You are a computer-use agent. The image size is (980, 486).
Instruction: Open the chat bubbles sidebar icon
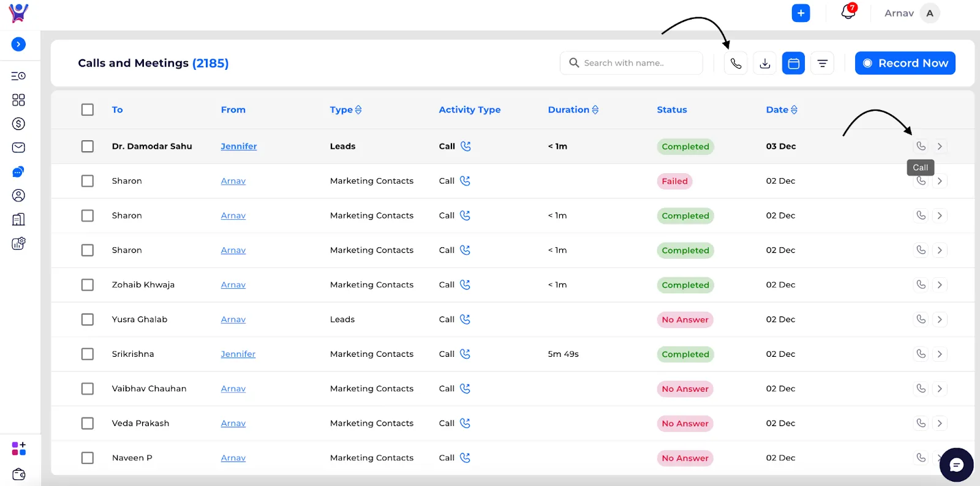point(18,172)
